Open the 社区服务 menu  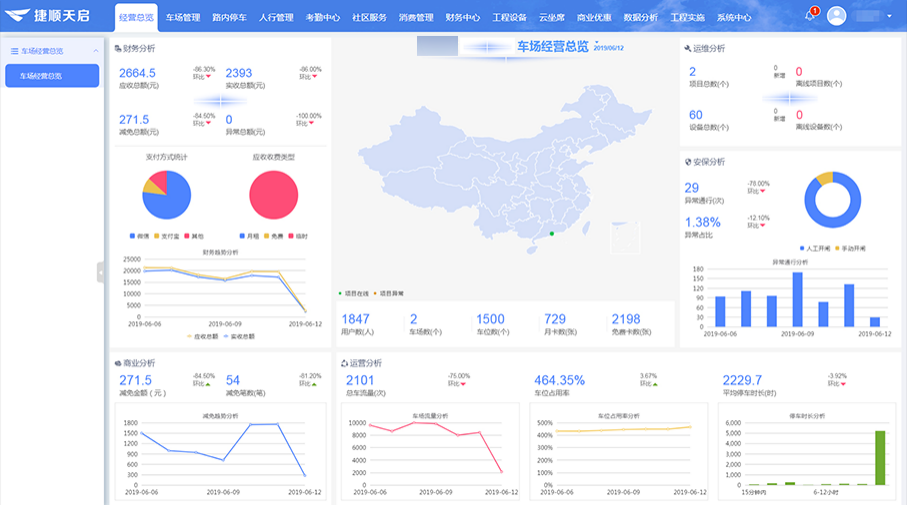369,17
